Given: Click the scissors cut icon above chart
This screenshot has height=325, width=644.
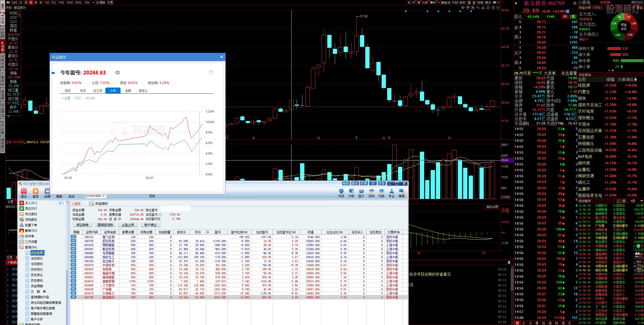Looking at the screenshot, I should (483, 8).
